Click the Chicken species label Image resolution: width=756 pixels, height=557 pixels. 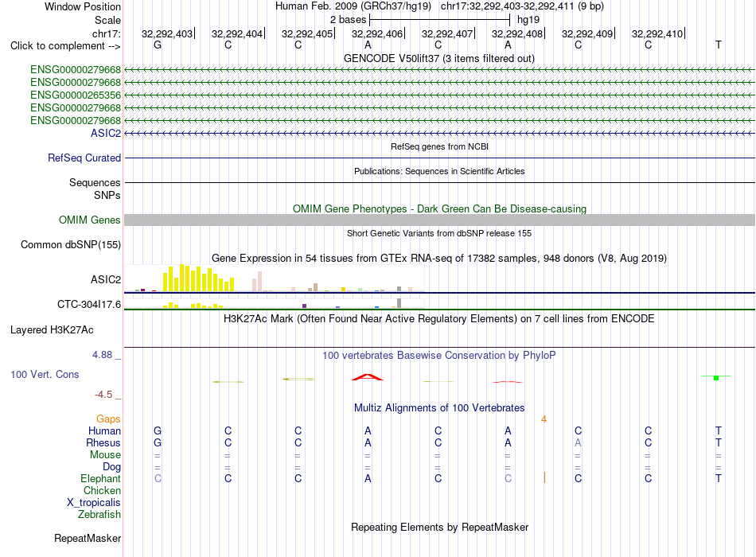tap(102, 490)
